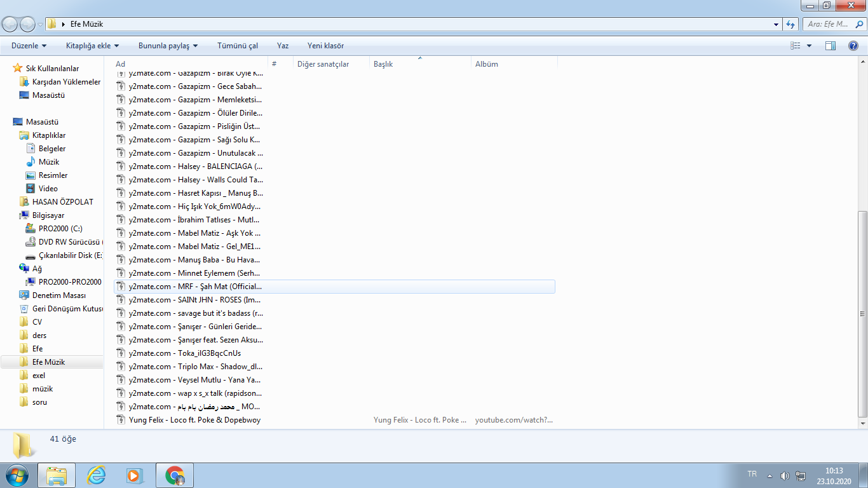Open the soru folder in navigation pane
The width and height of the screenshot is (868, 488).
[32, 402]
